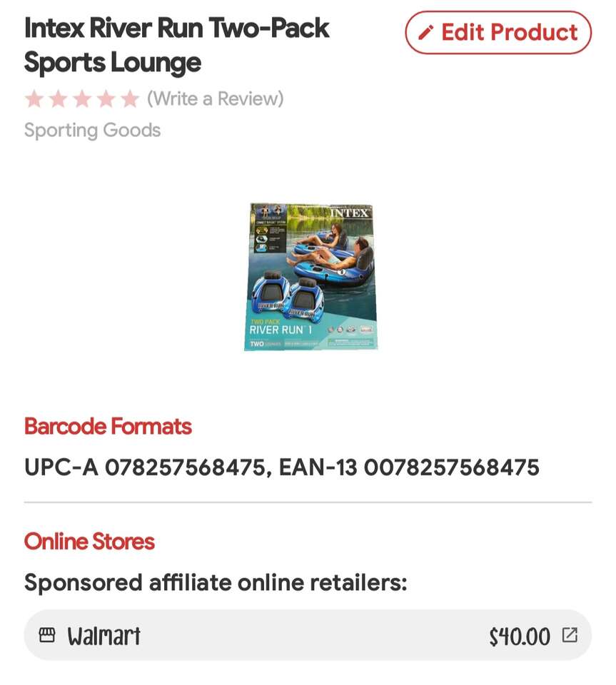The width and height of the screenshot is (616, 685).
Task: Click the pencil icon in Edit Product
Action: click(x=426, y=33)
